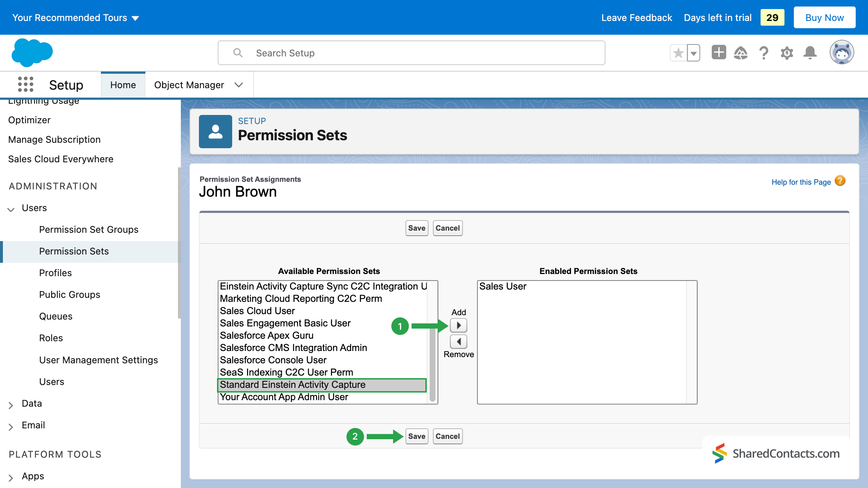This screenshot has width=868, height=488.
Task: Expand the Email section
Action: click(x=11, y=426)
